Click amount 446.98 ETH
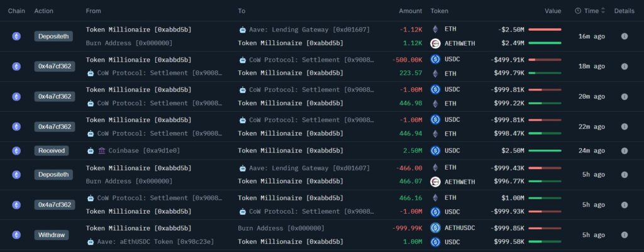Image resolution: width=644 pixels, height=252 pixels. [x=410, y=103]
